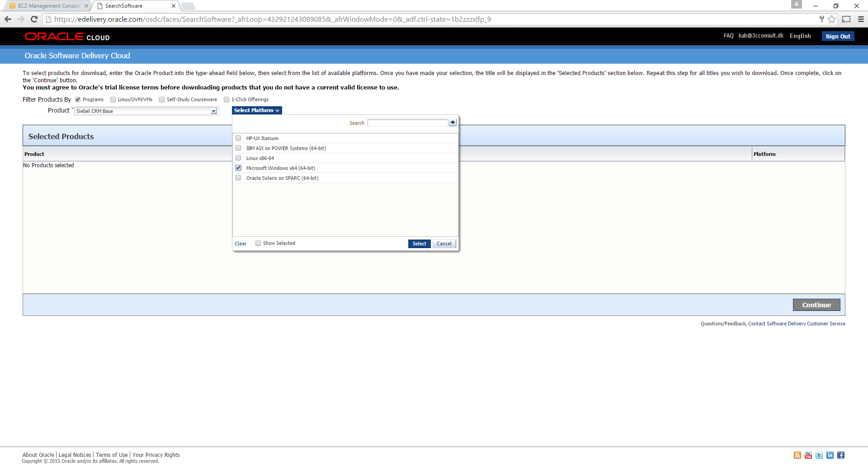868x470 pixels.
Task: Open the Chrome menu hamburger icon
Action: (861, 19)
